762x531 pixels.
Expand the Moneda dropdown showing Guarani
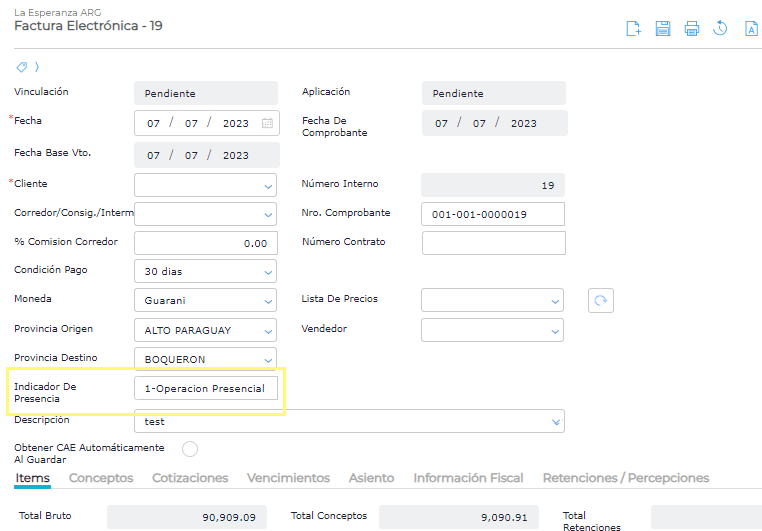[268, 301]
